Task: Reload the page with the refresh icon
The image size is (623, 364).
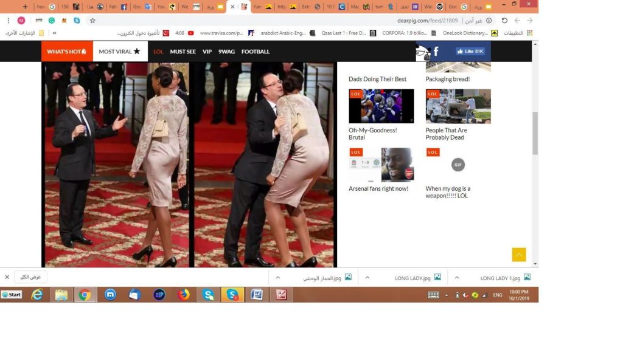Action: tap(504, 20)
